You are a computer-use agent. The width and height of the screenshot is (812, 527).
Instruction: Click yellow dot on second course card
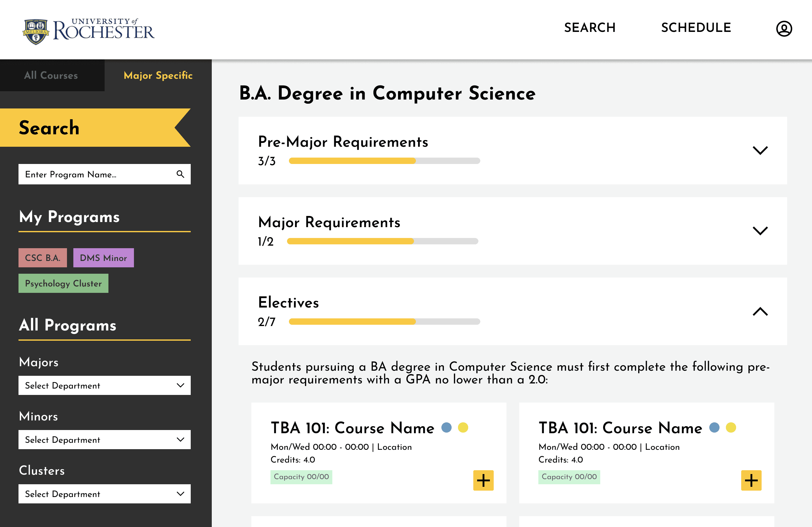731,427
